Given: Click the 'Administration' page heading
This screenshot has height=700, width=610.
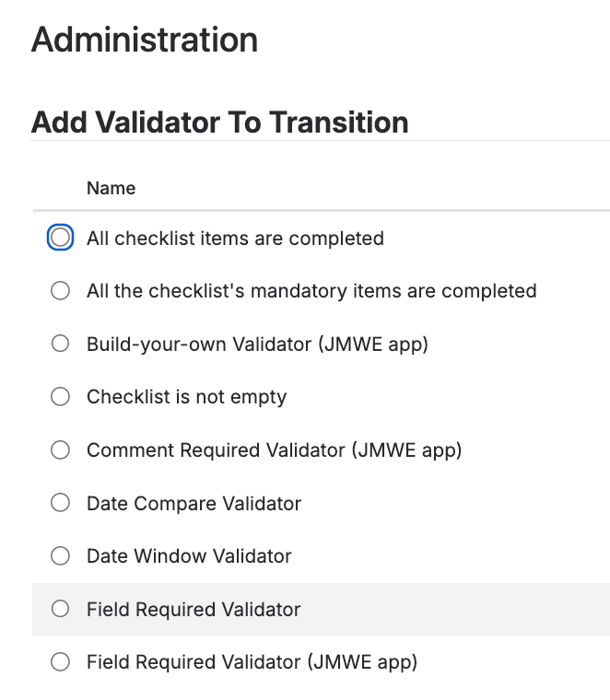Looking at the screenshot, I should [x=145, y=41].
